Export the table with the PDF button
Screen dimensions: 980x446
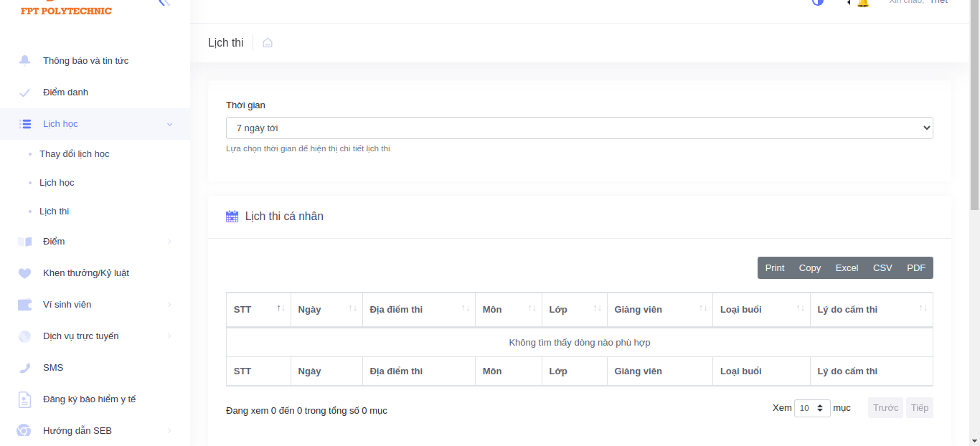click(916, 268)
